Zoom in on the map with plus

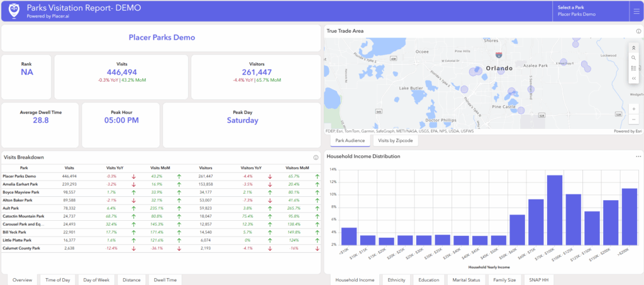634,109
